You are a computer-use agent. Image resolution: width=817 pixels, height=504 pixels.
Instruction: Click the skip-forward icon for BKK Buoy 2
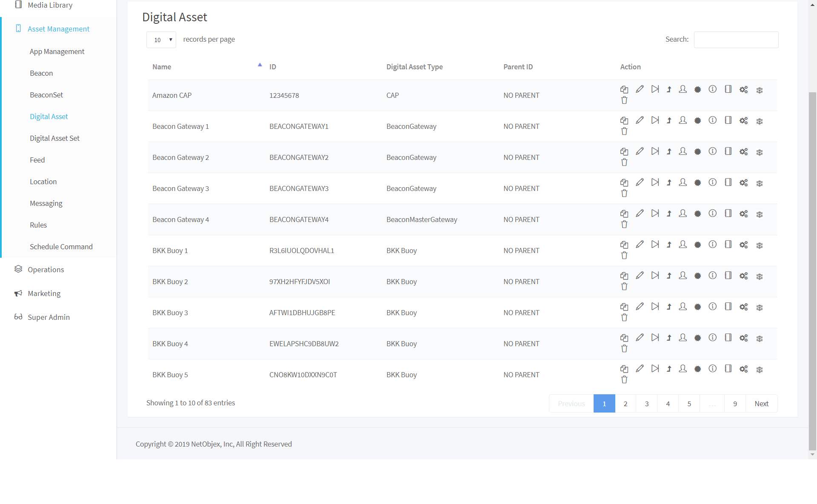point(655,276)
